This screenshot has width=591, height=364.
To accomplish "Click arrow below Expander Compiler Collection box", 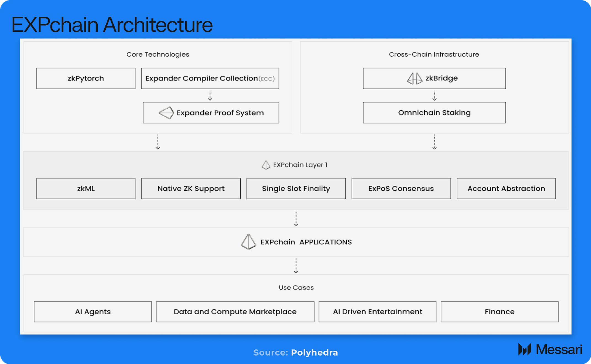I will [x=210, y=96].
